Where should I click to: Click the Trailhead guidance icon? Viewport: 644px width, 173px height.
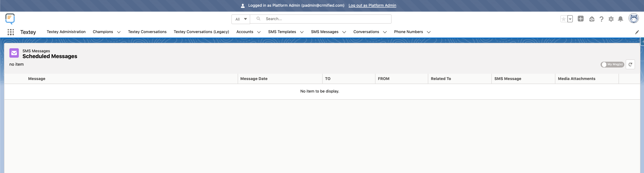[591, 19]
